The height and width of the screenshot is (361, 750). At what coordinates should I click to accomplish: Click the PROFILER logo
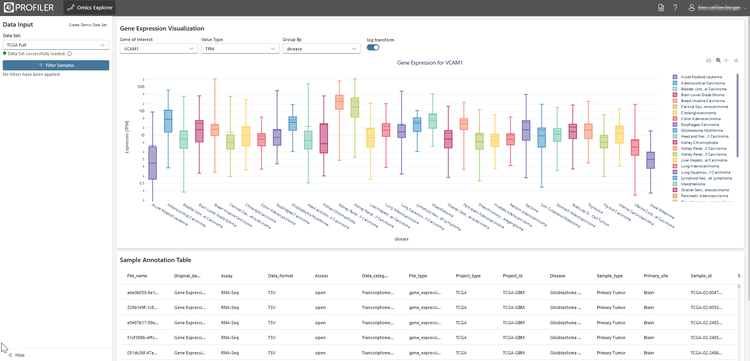(x=28, y=8)
